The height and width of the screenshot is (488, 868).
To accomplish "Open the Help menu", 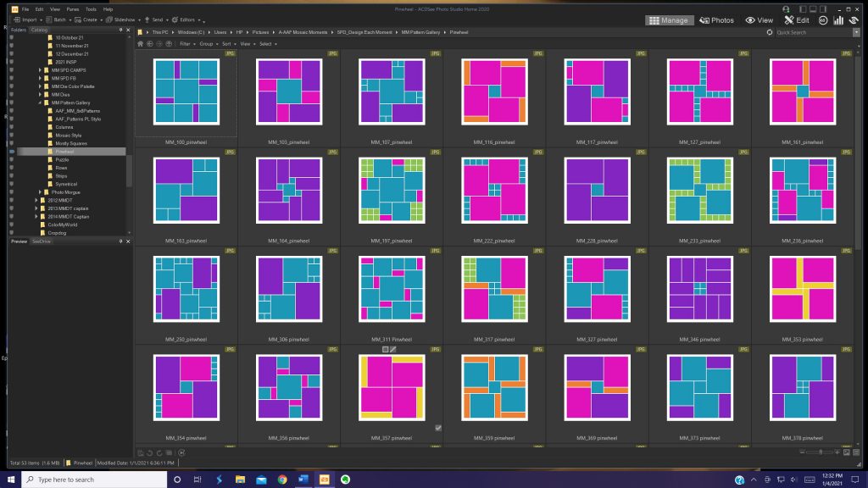I will pyautogui.click(x=108, y=9).
